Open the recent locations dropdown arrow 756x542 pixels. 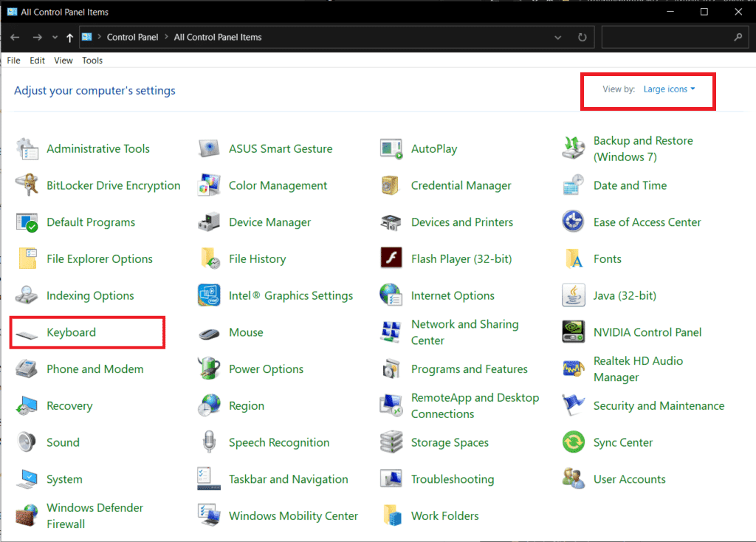(x=55, y=37)
